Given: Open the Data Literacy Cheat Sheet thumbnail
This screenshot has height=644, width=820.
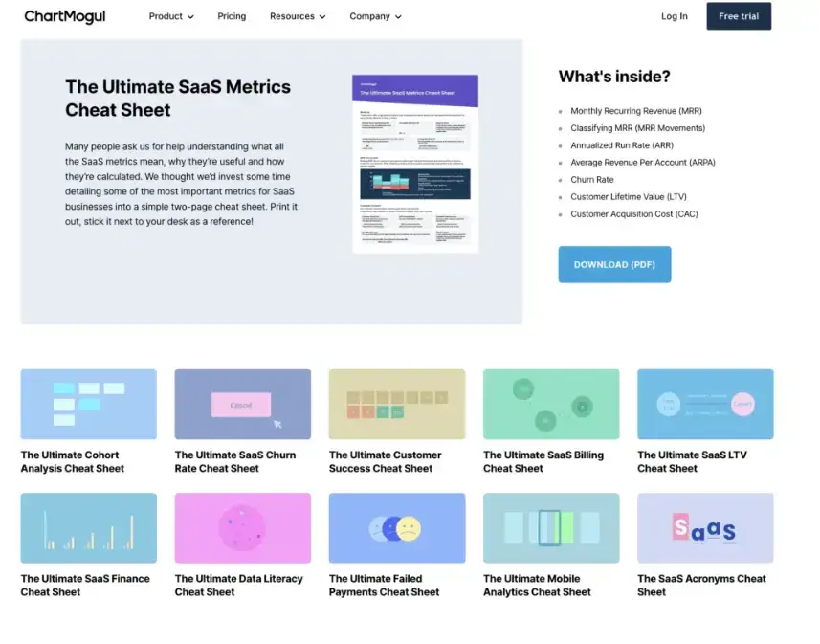Looking at the screenshot, I should (x=242, y=527).
